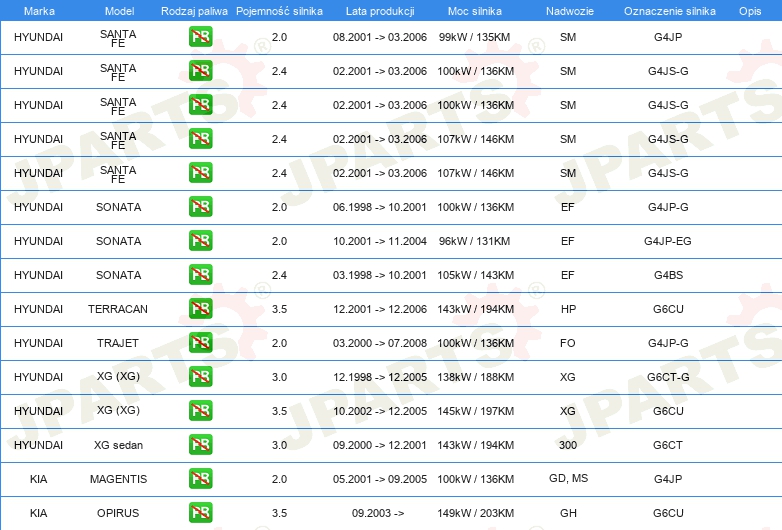Click body code 300
Viewport: 782px width, 530px height.
pyautogui.click(x=568, y=445)
